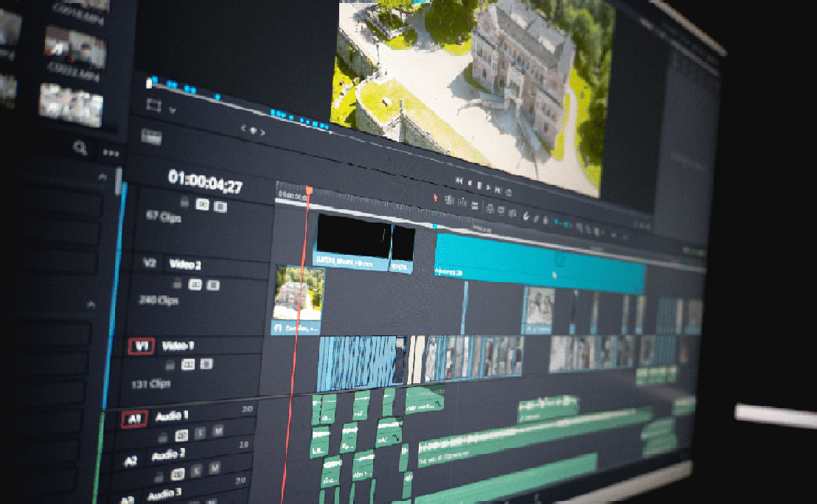Jump to last frame with transport button
The width and height of the screenshot is (817, 504).
click(x=498, y=190)
